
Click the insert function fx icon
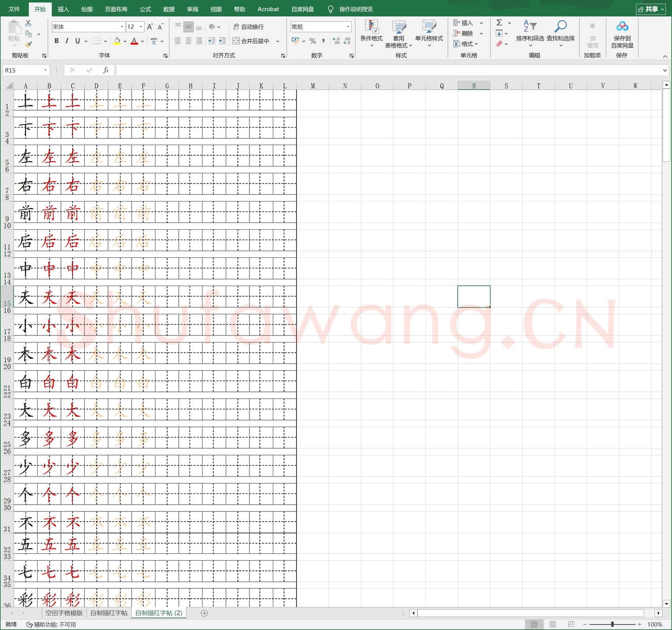106,70
